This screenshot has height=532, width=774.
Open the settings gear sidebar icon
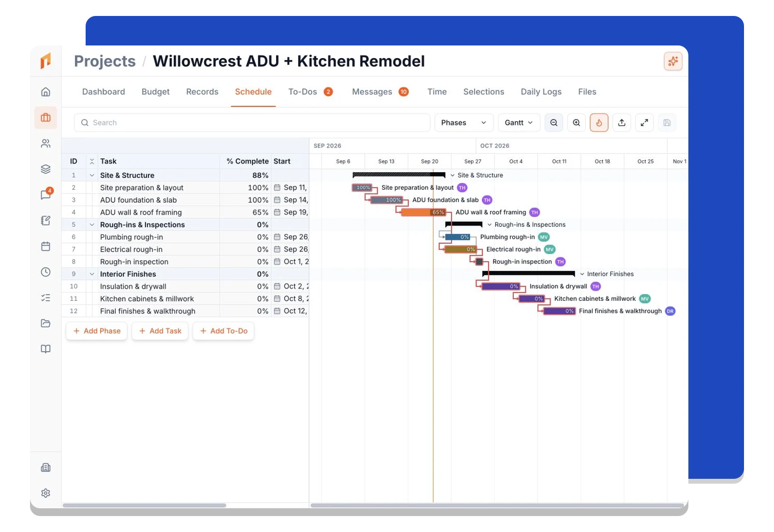(x=45, y=493)
